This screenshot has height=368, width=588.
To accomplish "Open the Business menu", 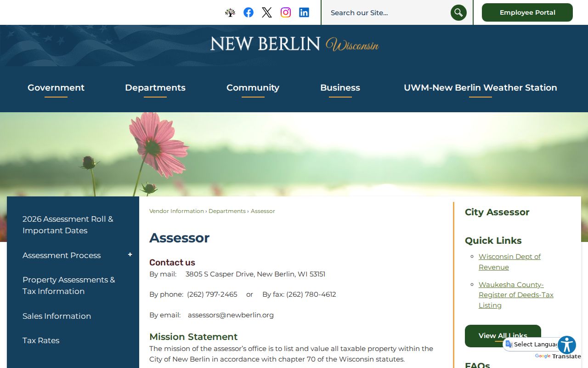I will 340,87.
